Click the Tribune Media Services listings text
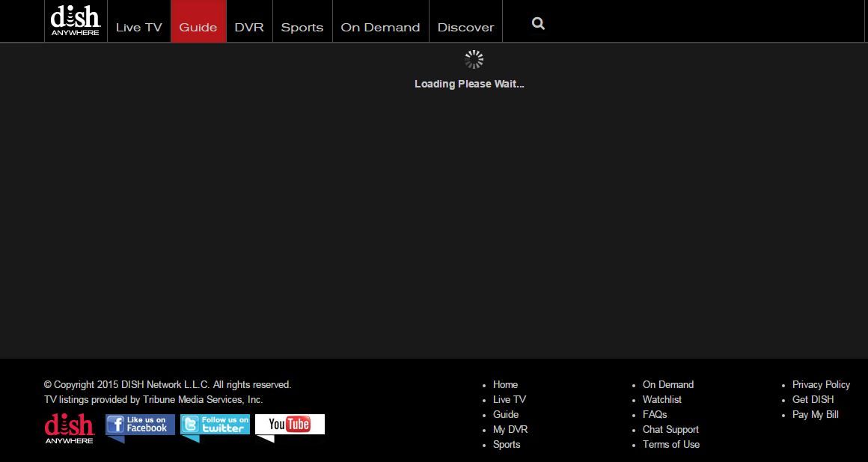The width and height of the screenshot is (868, 462). [153, 399]
